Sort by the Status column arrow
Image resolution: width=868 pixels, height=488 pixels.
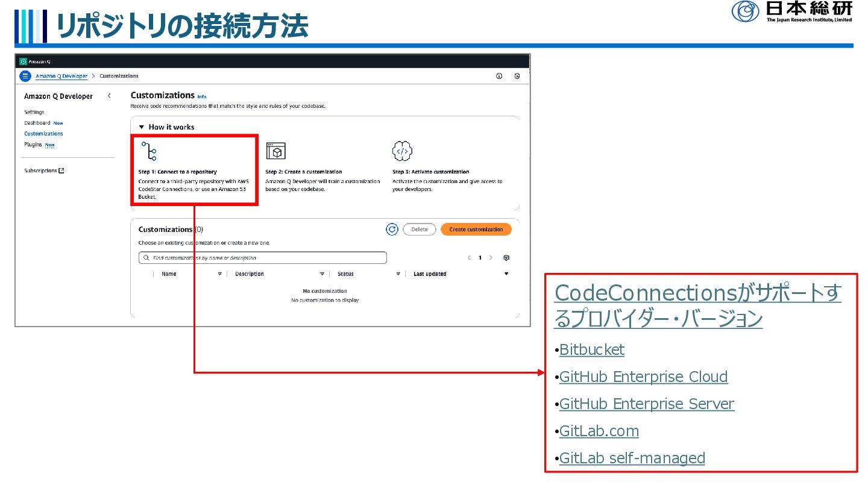pyautogui.click(x=398, y=274)
